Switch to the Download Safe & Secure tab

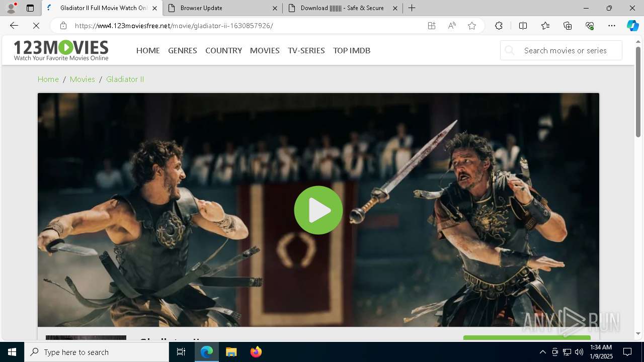tap(343, 8)
